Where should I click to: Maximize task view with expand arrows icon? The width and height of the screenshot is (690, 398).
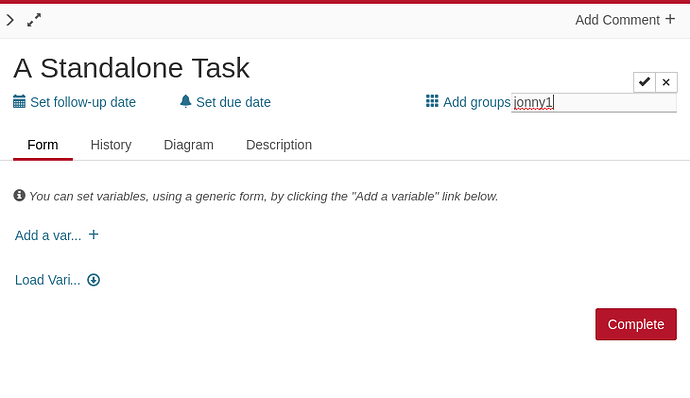click(34, 20)
